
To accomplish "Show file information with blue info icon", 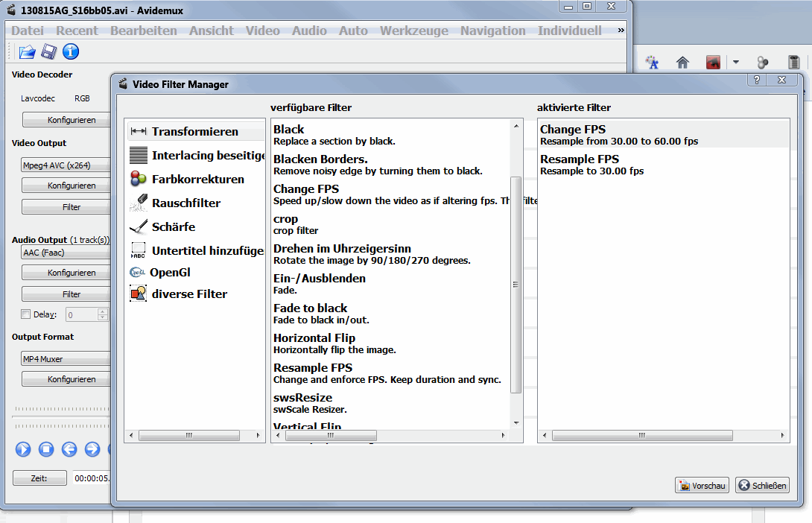I will (71, 52).
